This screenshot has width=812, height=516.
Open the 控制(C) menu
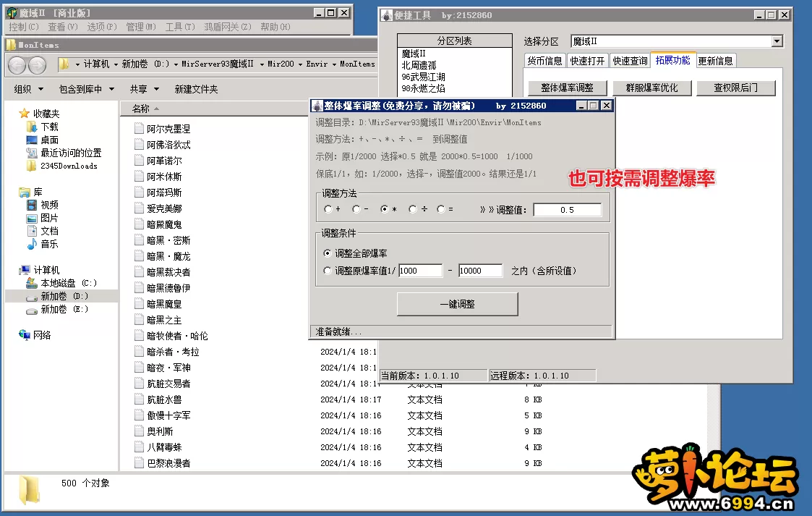point(23,27)
